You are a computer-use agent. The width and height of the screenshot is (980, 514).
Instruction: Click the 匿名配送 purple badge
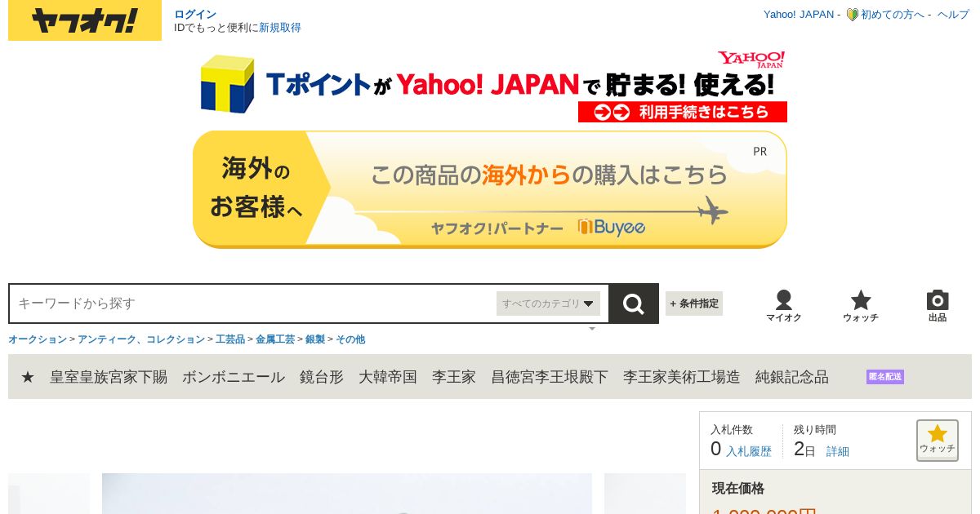[x=885, y=377]
